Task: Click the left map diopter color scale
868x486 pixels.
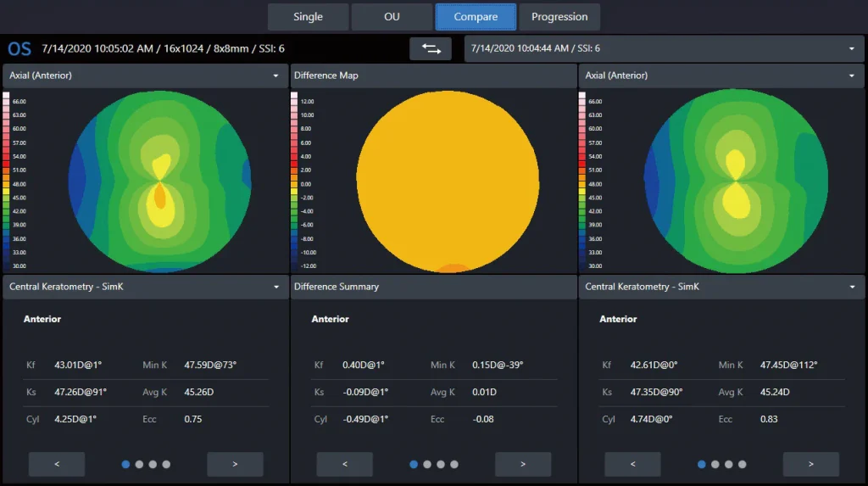Action: click(7, 180)
